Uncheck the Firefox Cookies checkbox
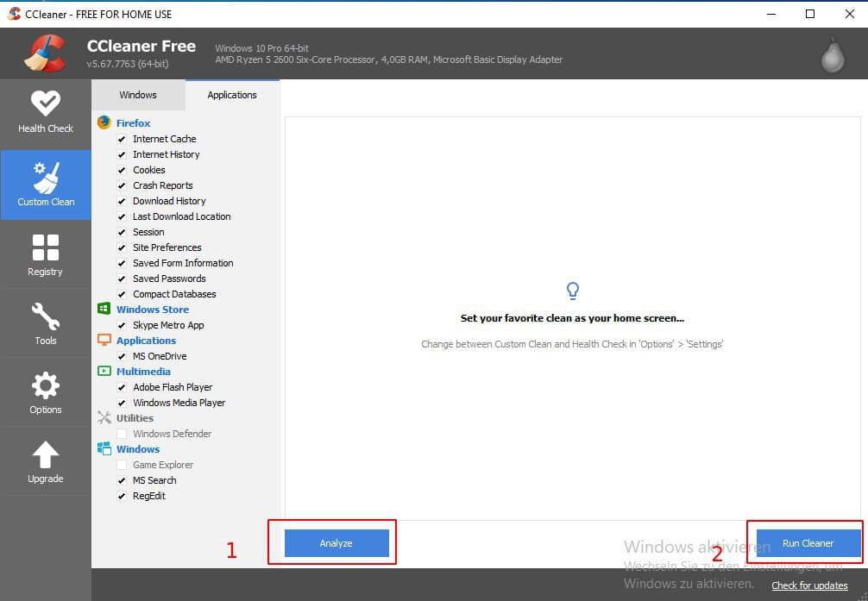 122,170
